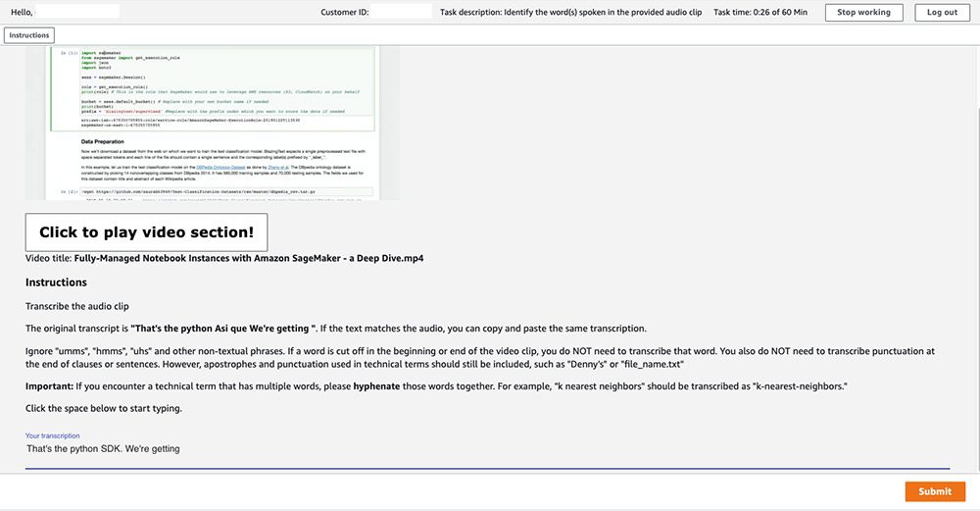980x511 pixels.
Task: Click the play video section button
Action: point(146,232)
